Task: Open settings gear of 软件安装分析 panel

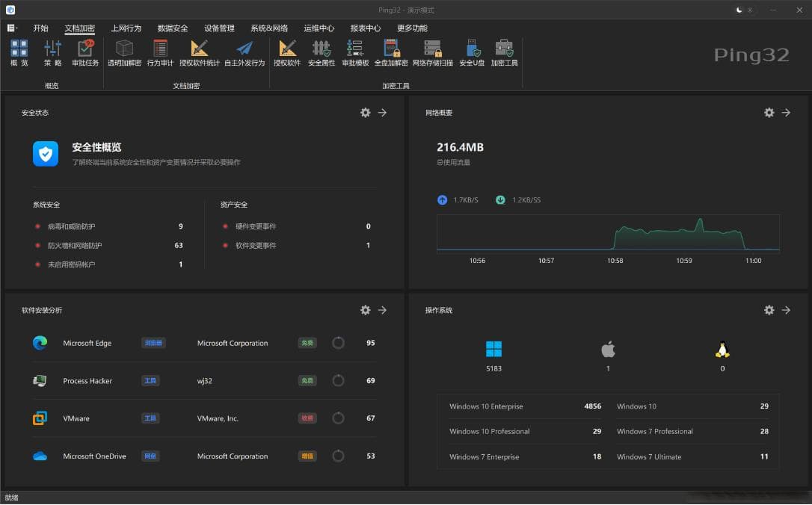Action: pyautogui.click(x=365, y=310)
